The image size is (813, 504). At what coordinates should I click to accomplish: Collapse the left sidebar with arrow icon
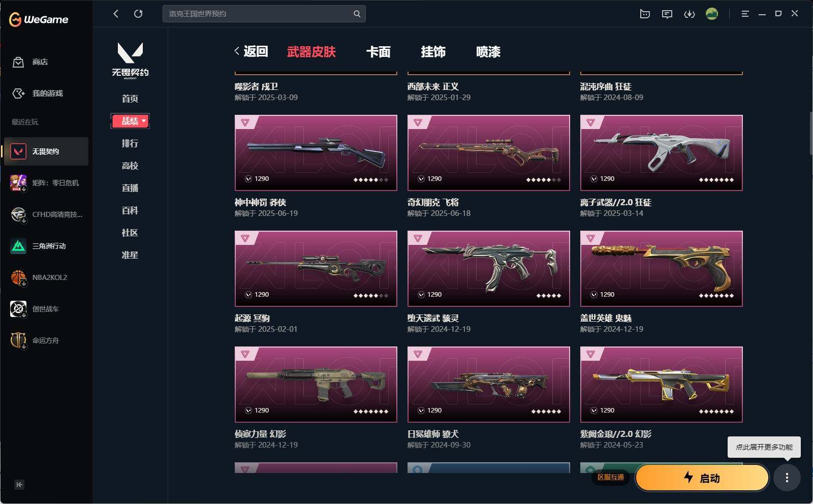point(19,485)
